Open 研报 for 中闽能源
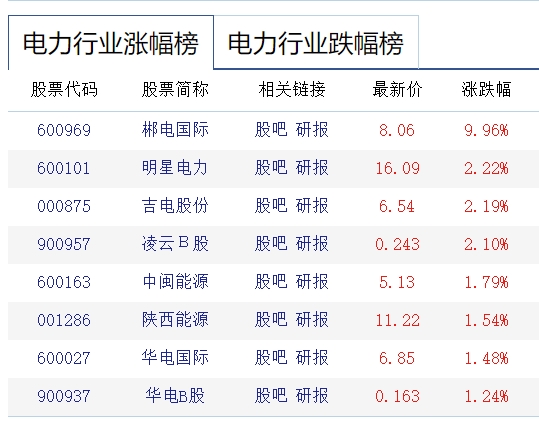 pos(312,282)
